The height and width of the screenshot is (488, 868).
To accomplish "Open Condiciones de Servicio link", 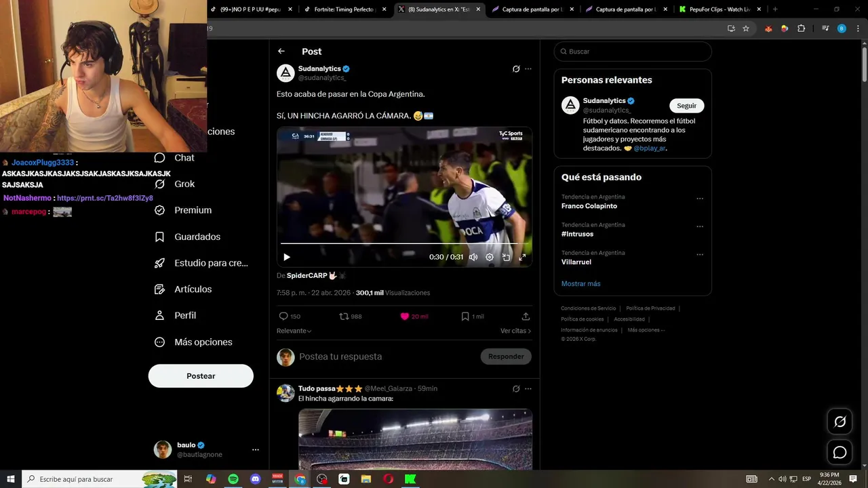I will pyautogui.click(x=589, y=308).
